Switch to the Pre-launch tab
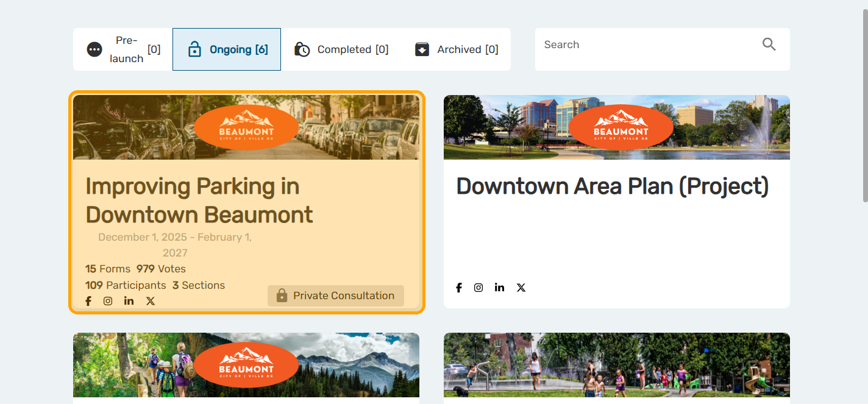Screen dimensions: 868x404 pyautogui.click(x=123, y=49)
